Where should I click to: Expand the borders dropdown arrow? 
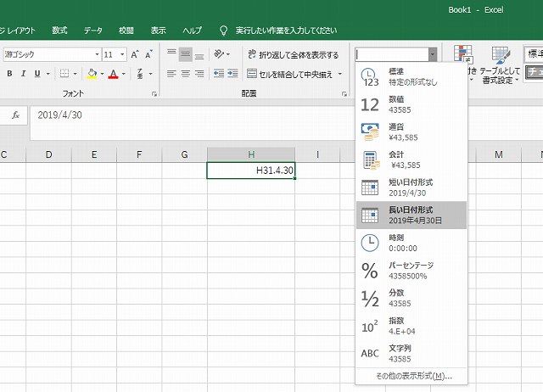[x=75, y=74]
